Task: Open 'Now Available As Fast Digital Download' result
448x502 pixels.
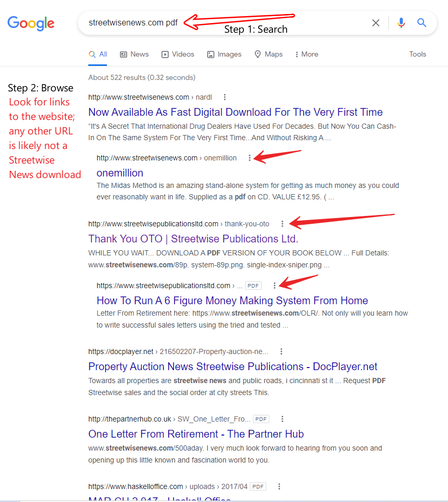Action: 235,112
